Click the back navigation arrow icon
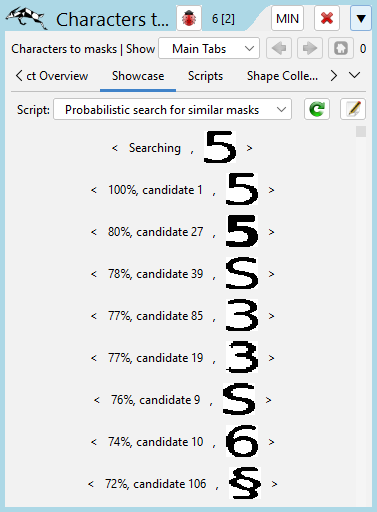377x512 pixels. pos(279,48)
